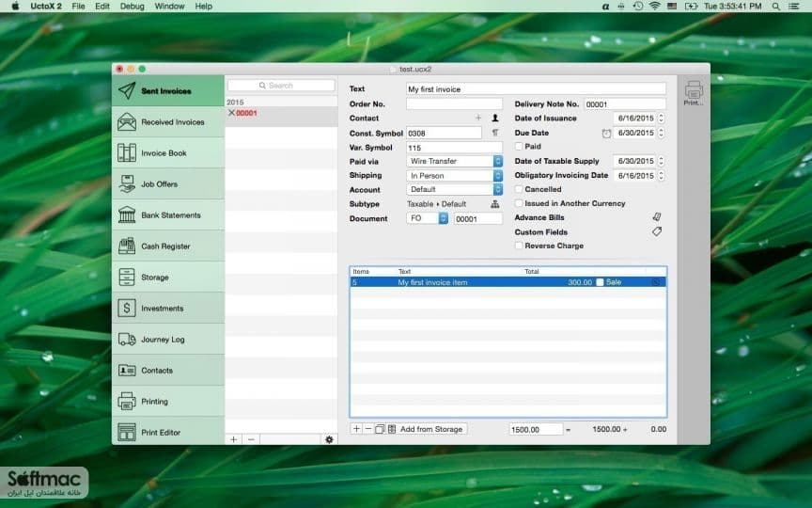Click the storage icon beside Add from Storage

click(392, 429)
